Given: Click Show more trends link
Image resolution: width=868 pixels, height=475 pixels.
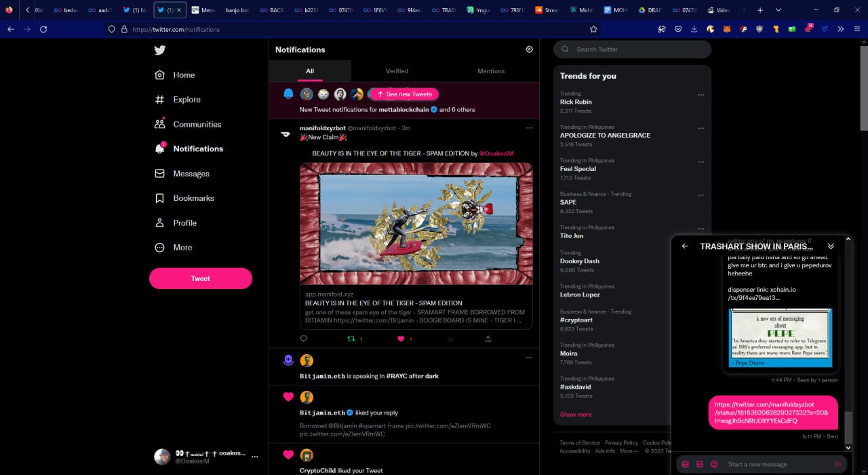Looking at the screenshot, I should 576,415.
